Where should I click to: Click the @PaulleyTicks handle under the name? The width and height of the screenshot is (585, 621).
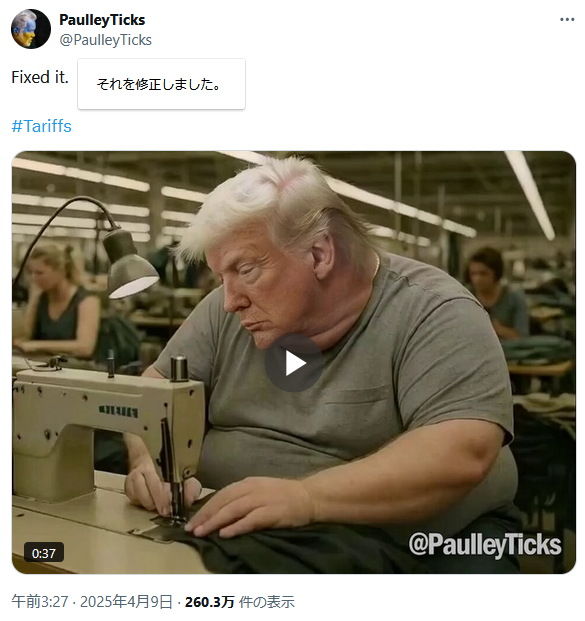[105, 40]
